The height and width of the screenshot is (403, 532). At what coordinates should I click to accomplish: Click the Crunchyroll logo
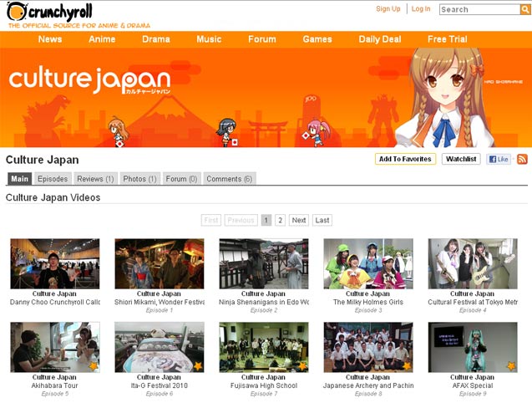tap(49, 12)
